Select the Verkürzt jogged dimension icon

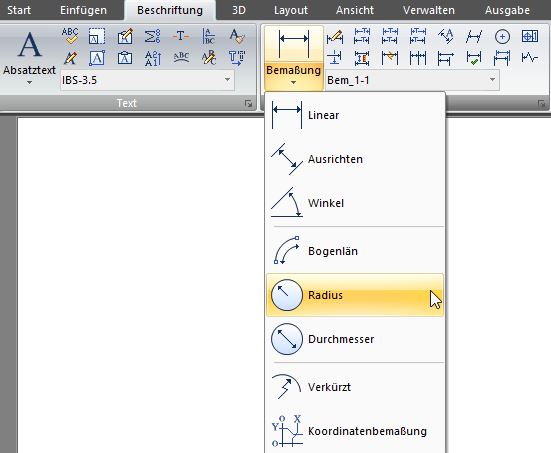tap(287, 387)
